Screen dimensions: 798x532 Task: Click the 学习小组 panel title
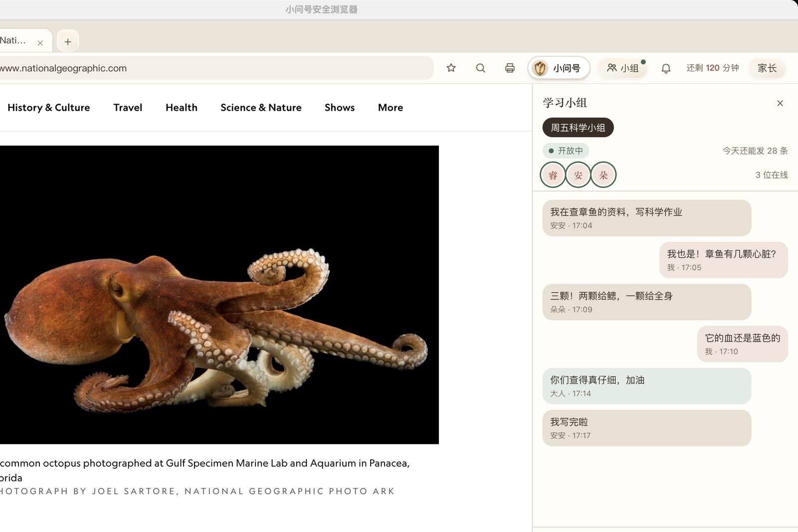coord(565,103)
